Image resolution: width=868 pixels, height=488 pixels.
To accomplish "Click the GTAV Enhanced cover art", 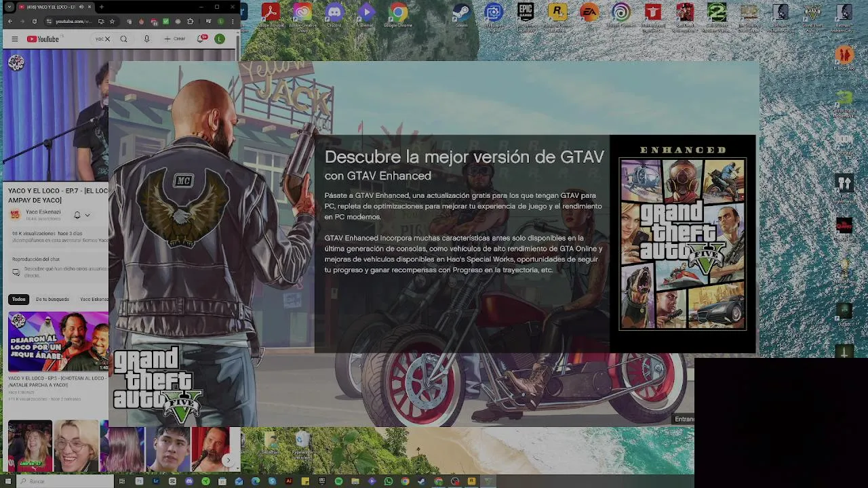I will pyautogui.click(x=683, y=244).
